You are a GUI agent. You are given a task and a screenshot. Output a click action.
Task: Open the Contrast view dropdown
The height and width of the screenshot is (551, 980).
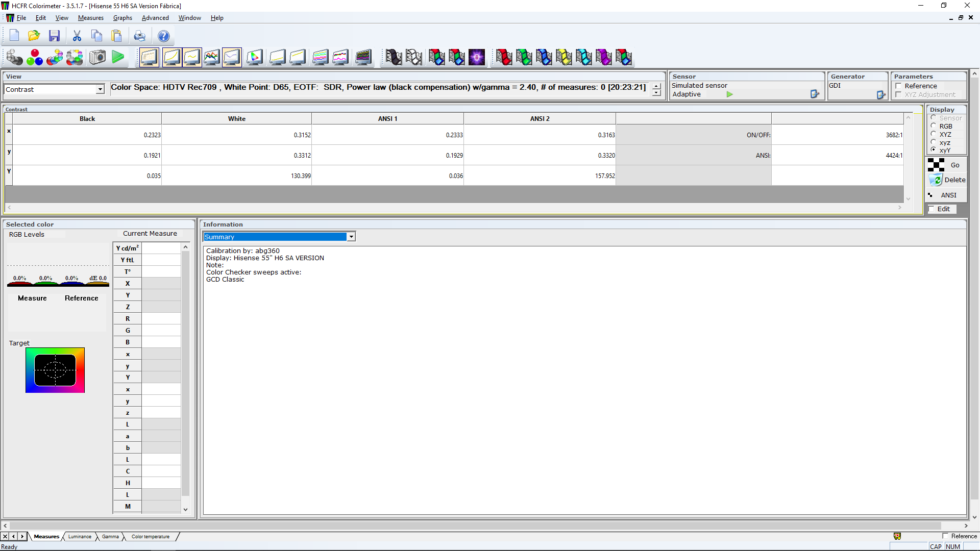(100, 89)
